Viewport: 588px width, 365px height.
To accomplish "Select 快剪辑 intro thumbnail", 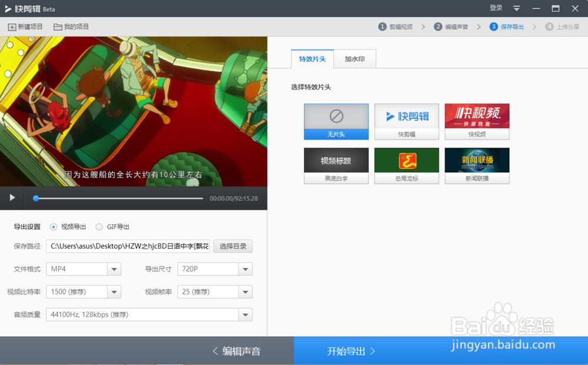I will [406, 122].
